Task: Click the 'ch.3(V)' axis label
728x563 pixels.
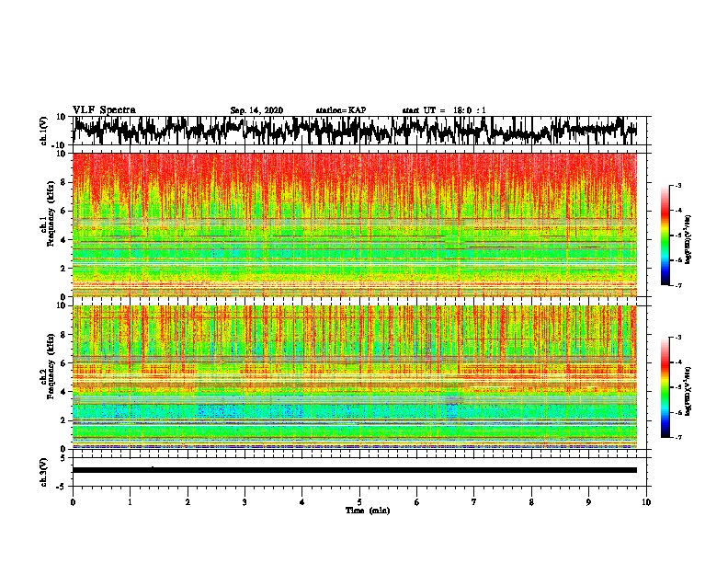Action: pyautogui.click(x=44, y=473)
